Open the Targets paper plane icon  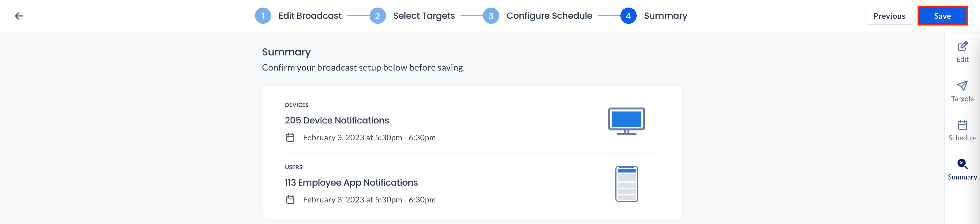point(962,86)
